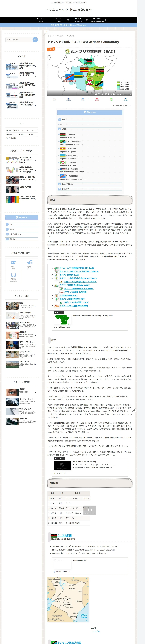Open the スキル navigation menu item
145x644 pixels.
(x=59, y=20)
